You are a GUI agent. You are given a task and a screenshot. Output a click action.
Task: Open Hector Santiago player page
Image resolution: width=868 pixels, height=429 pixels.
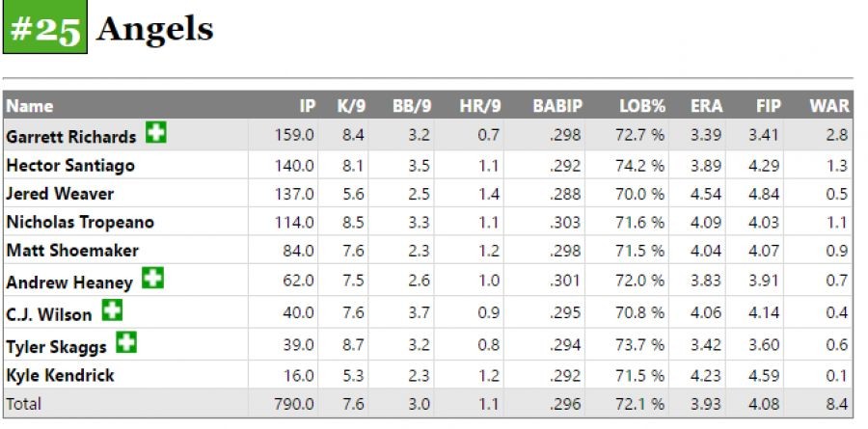70,165
